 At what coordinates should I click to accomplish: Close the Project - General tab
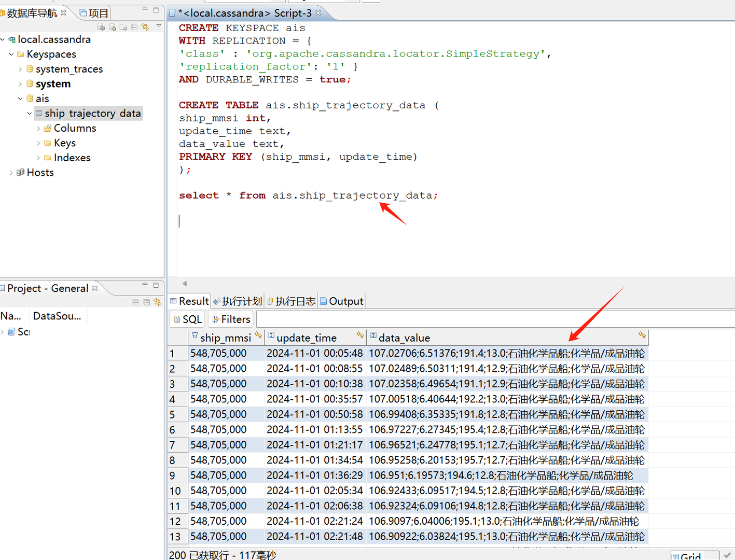(95, 288)
